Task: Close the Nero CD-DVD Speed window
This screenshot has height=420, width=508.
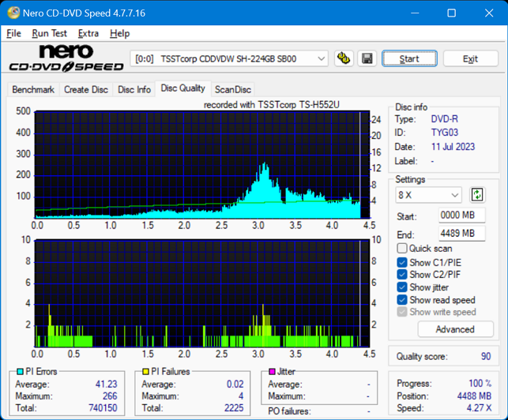Action: (x=489, y=13)
